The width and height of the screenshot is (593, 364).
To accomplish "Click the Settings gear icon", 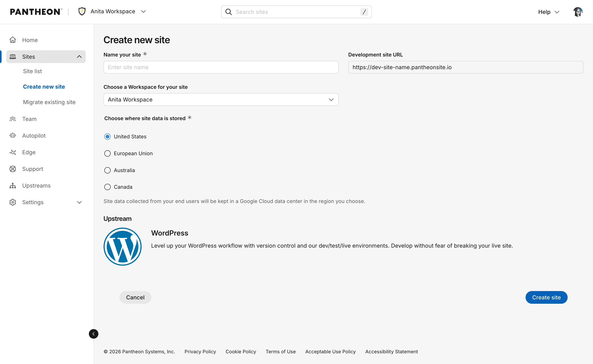I will [13, 202].
